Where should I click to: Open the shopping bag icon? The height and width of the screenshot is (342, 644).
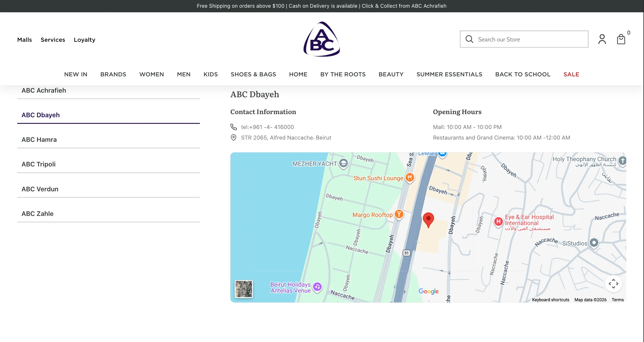(621, 39)
